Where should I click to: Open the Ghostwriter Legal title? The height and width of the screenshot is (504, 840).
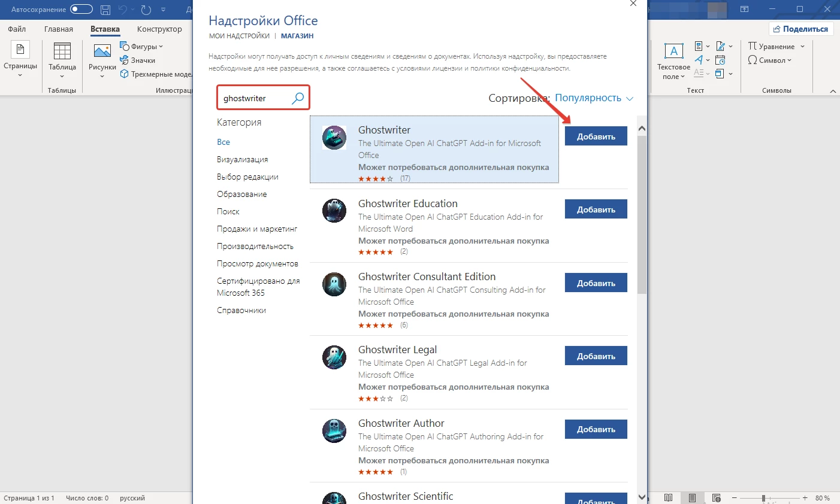398,350
